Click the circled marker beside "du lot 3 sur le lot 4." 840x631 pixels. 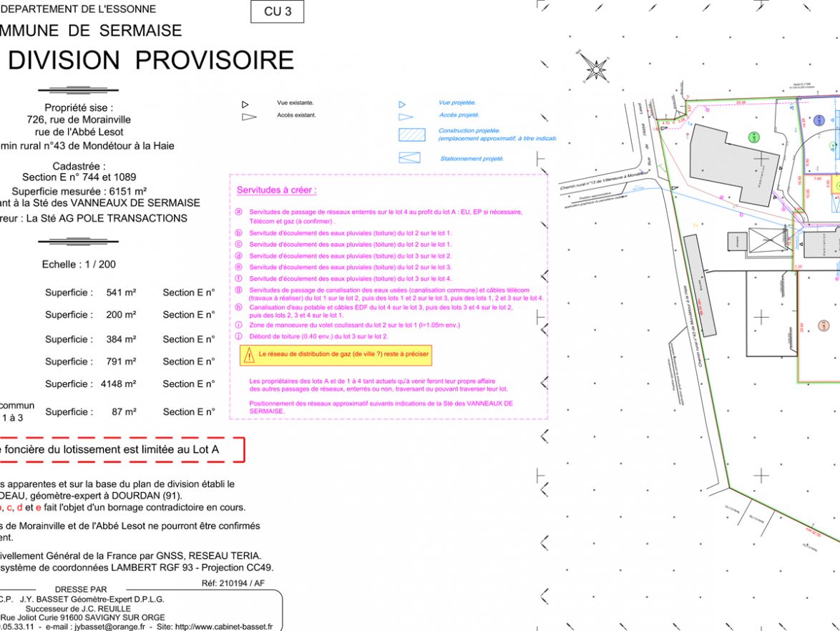[239, 278]
